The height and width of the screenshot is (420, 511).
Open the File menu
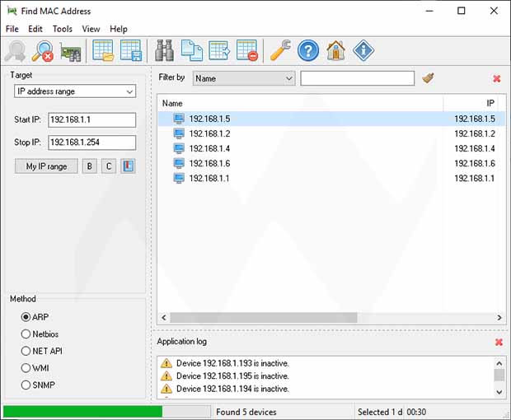[x=12, y=29]
